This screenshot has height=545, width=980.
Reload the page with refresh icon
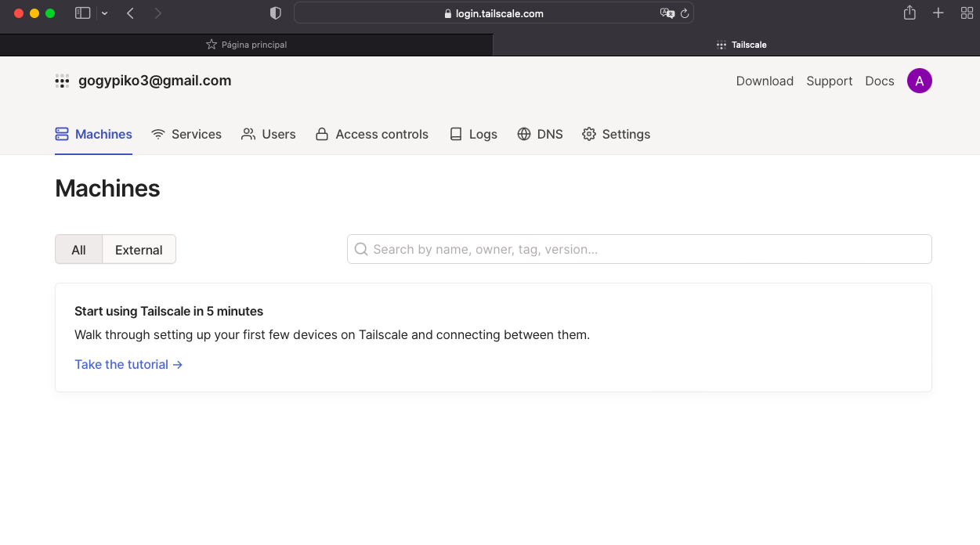[685, 13]
